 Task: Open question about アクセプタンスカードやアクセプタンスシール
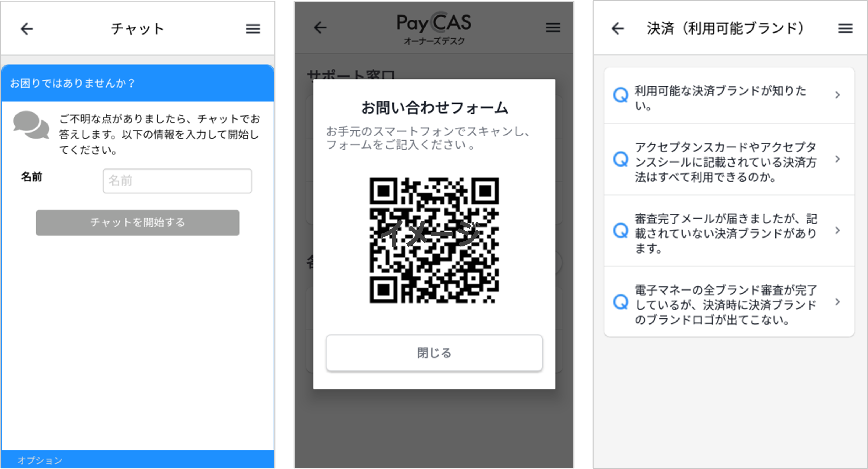[x=729, y=159]
